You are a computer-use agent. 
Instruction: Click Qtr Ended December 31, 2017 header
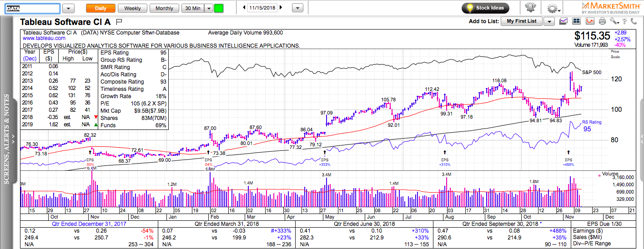(88, 224)
